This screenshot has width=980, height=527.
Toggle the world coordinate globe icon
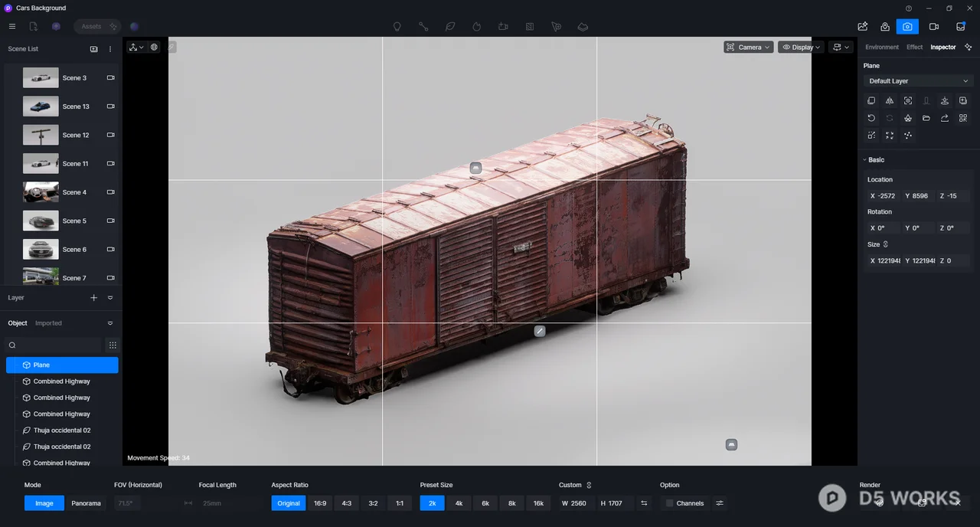pos(154,47)
